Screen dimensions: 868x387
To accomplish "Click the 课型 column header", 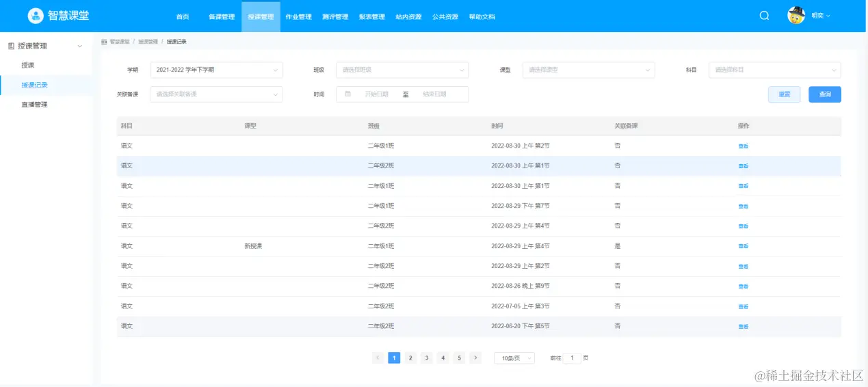I will (250, 126).
